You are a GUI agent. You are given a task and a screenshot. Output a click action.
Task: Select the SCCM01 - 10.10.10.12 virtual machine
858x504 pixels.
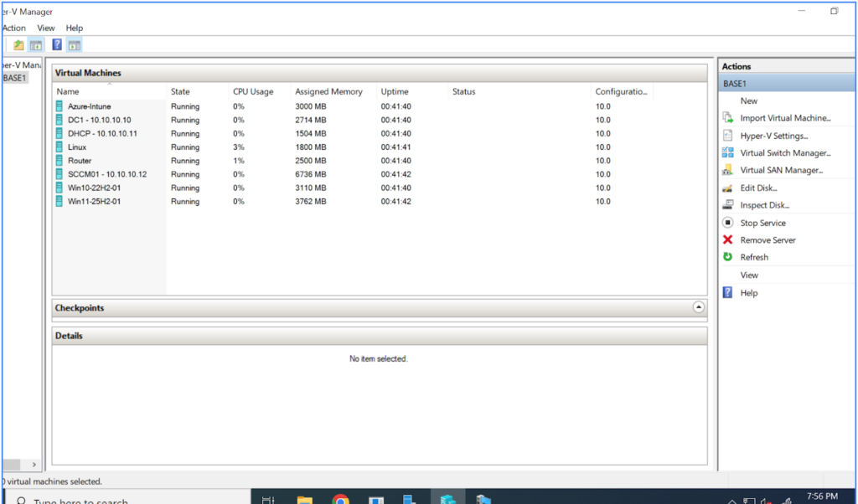tap(106, 174)
